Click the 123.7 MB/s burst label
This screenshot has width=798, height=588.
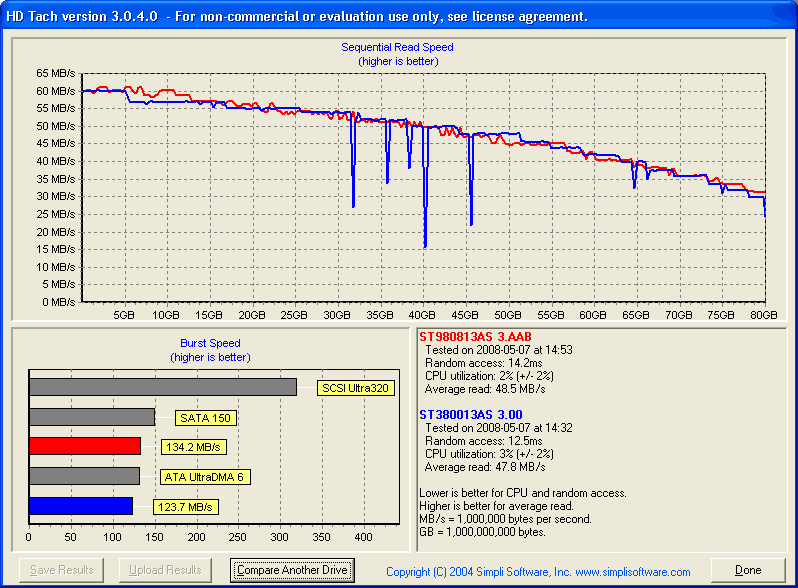pyautogui.click(x=185, y=507)
